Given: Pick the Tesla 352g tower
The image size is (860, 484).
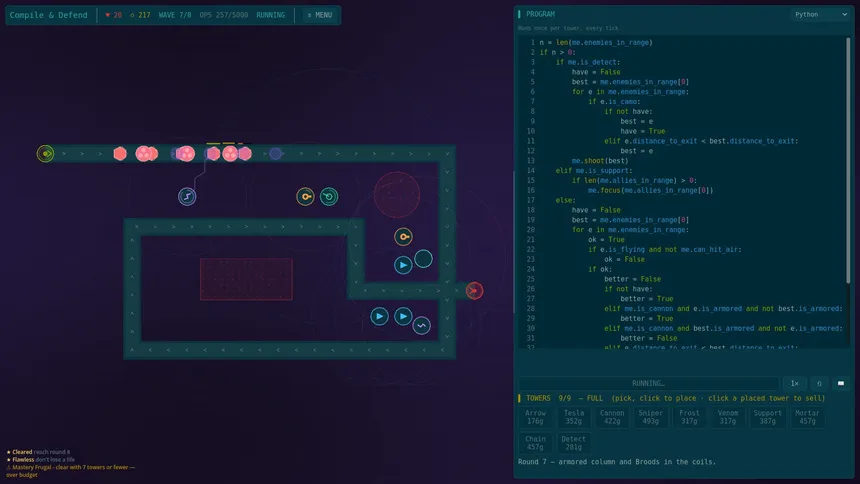Looking at the screenshot, I should coord(574,417).
